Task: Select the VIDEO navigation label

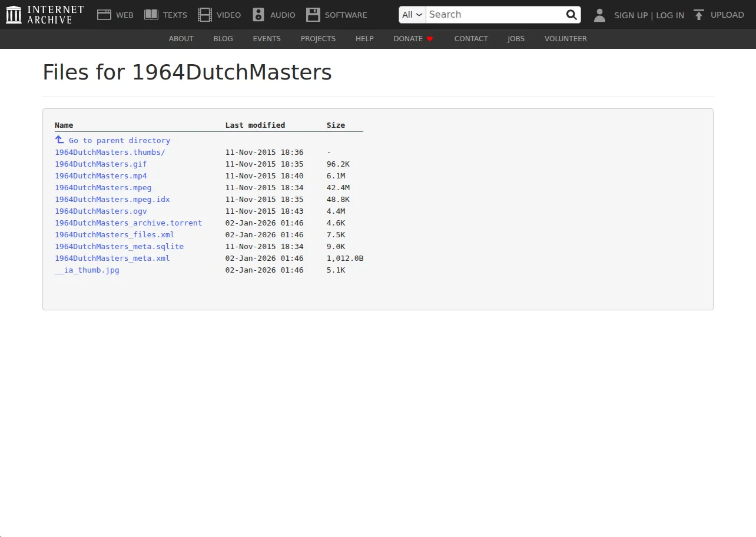Action: (228, 15)
